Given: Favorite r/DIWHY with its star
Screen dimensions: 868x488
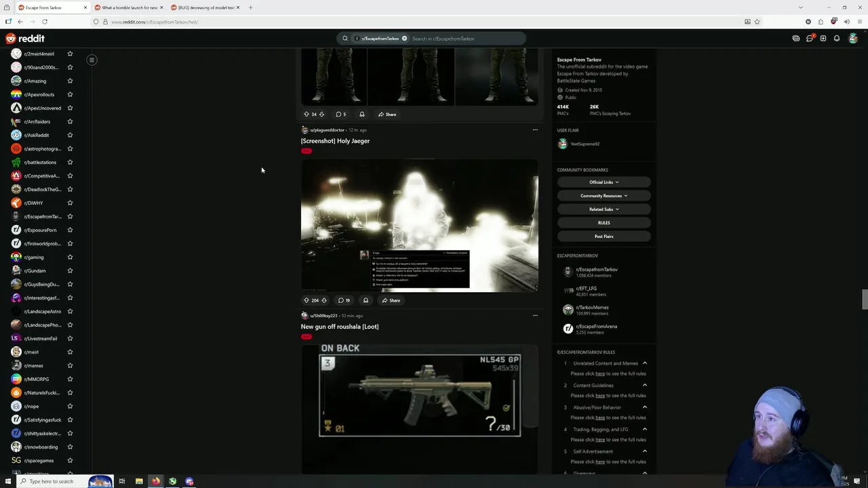Looking at the screenshot, I should tap(70, 203).
